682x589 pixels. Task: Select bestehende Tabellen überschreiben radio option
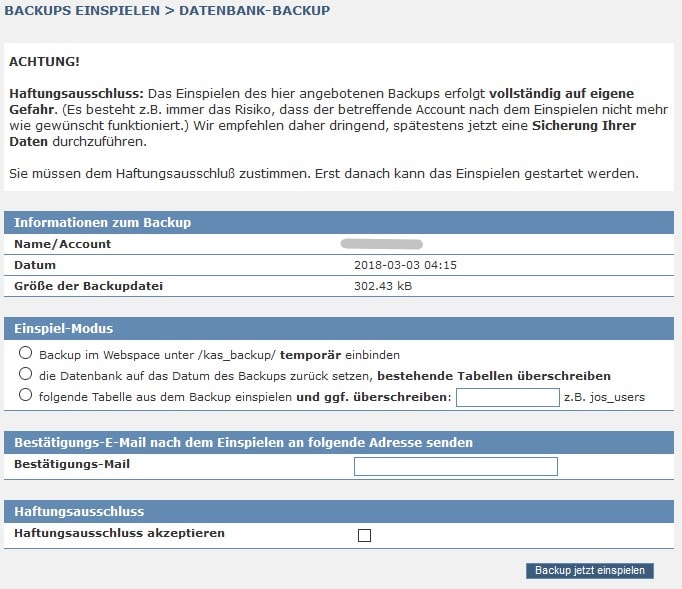coord(25,374)
